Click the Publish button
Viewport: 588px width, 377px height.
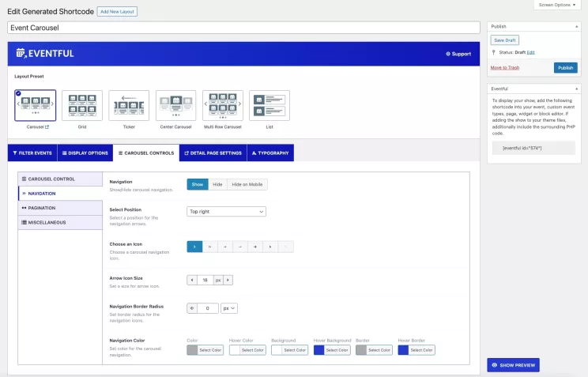tap(565, 68)
